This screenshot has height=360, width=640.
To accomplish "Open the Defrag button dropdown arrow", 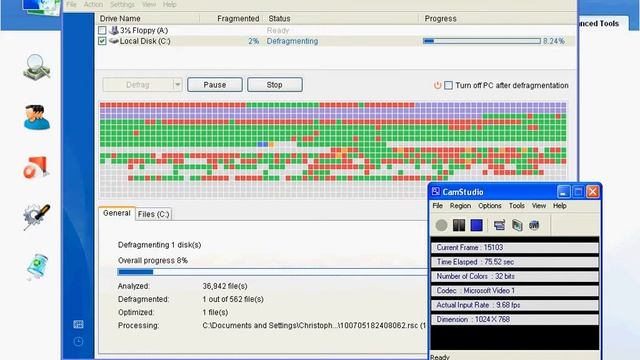I will click(x=178, y=85).
